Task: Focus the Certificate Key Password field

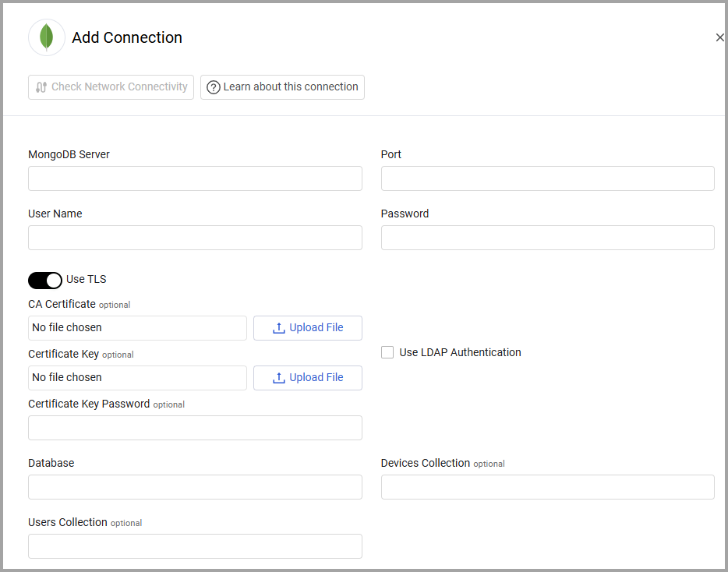Action: pyautogui.click(x=195, y=428)
